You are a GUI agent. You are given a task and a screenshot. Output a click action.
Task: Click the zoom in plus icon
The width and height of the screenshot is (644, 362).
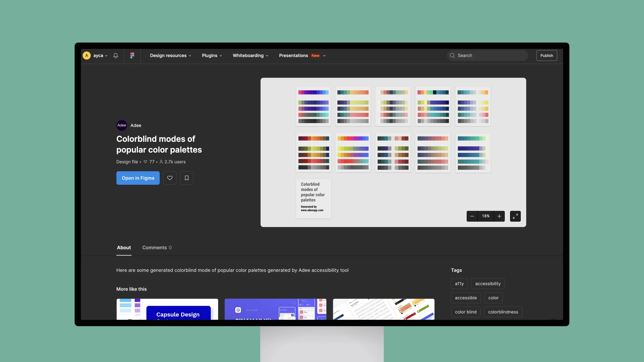click(x=499, y=216)
